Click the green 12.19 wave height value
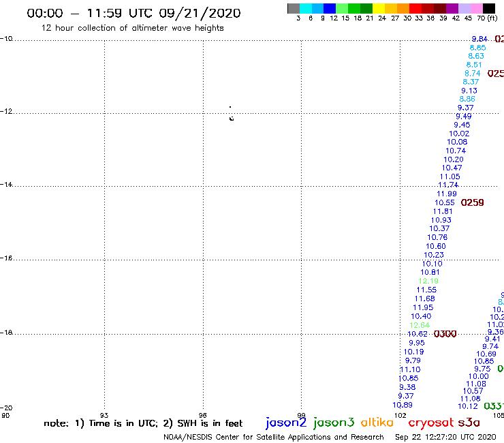The height and width of the screenshot is (443, 504). point(428,281)
